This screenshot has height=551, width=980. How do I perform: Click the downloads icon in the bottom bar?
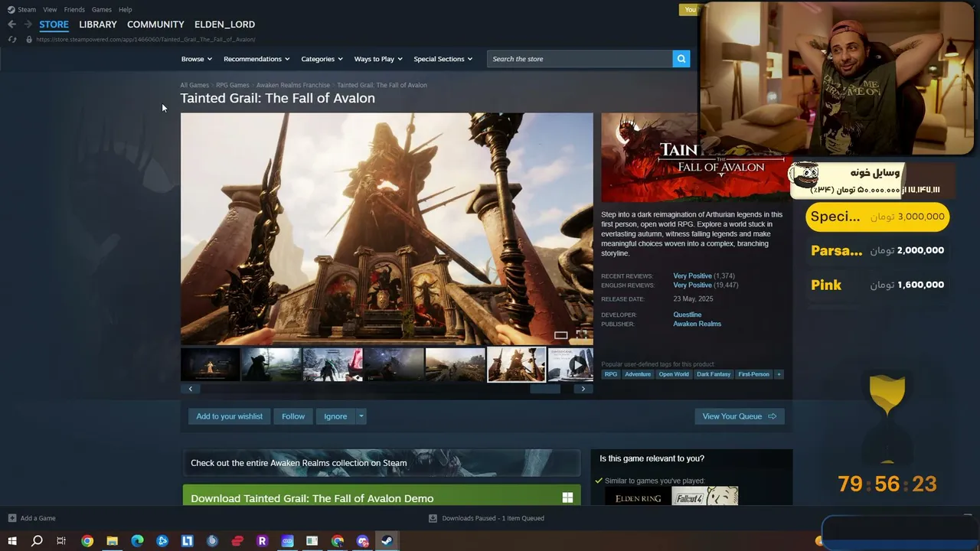pyautogui.click(x=433, y=518)
